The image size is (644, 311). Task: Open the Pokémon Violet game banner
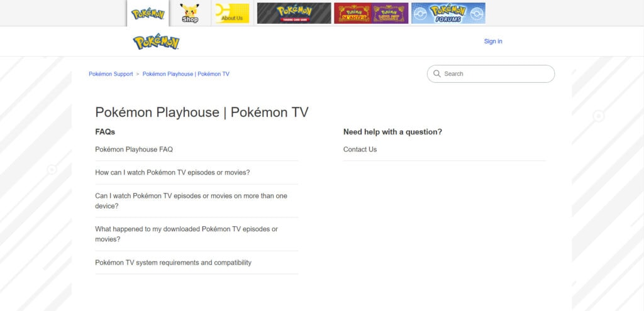coord(390,13)
